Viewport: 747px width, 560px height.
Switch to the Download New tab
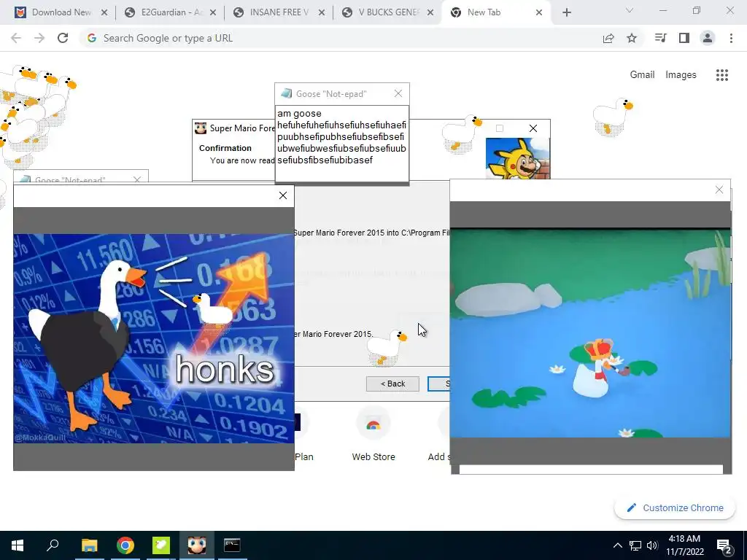tap(61, 12)
